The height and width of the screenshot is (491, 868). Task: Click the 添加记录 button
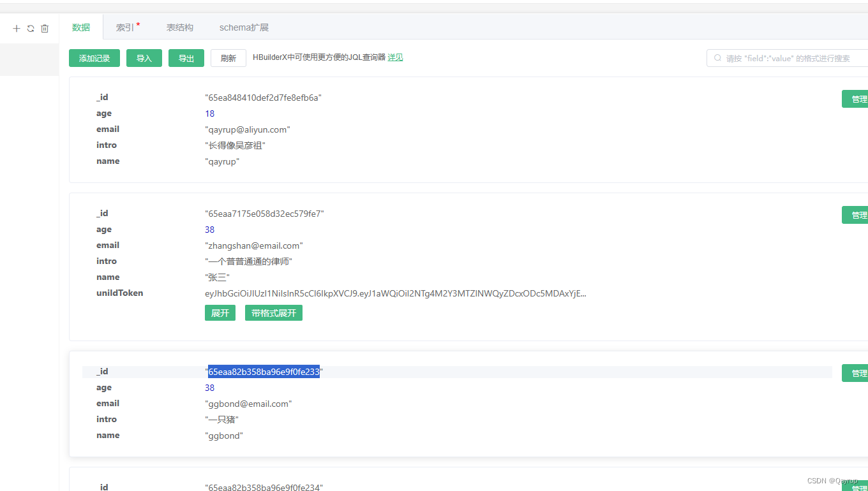click(94, 57)
